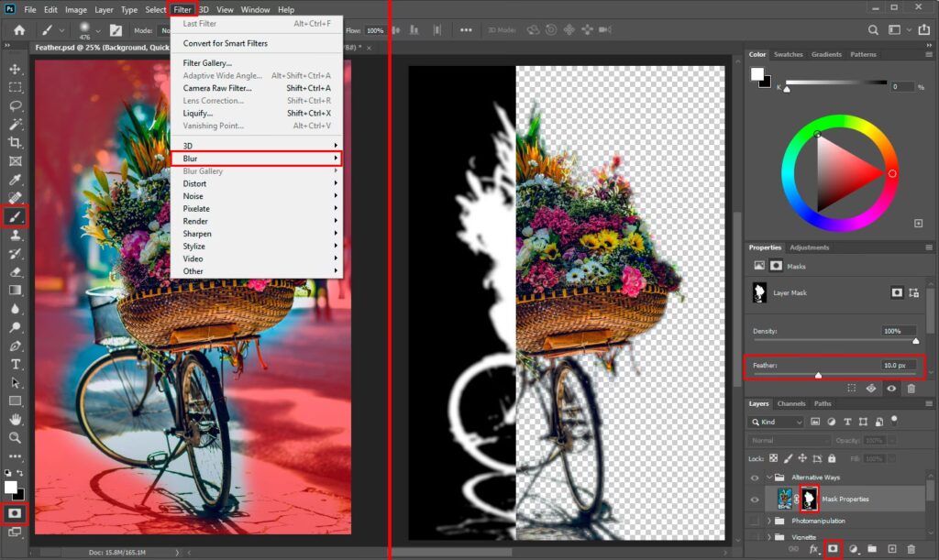Screen dimensions: 939x560
Task: Pick the Lasso tool
Action: (x=16, y=106)
